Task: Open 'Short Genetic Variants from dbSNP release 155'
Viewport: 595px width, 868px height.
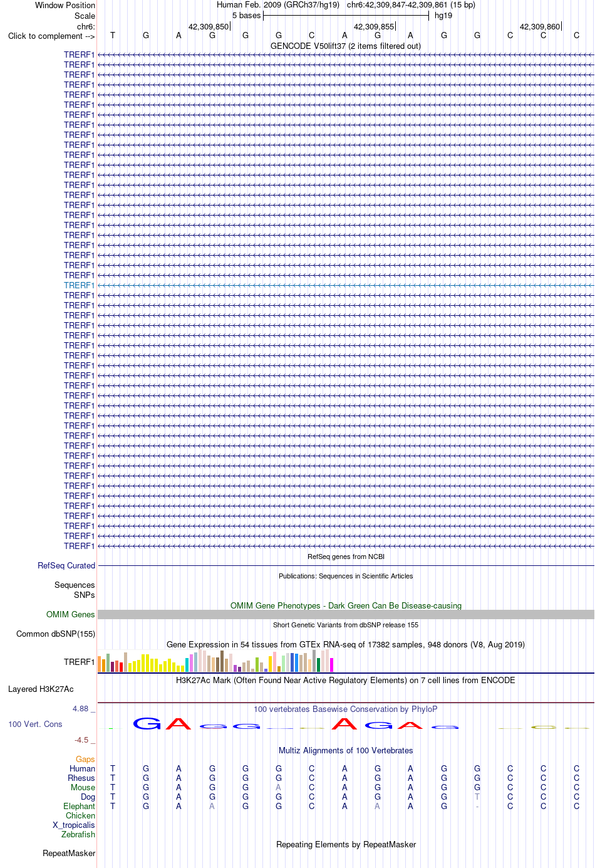Action: pyautogui.click(x=346, y=625)
